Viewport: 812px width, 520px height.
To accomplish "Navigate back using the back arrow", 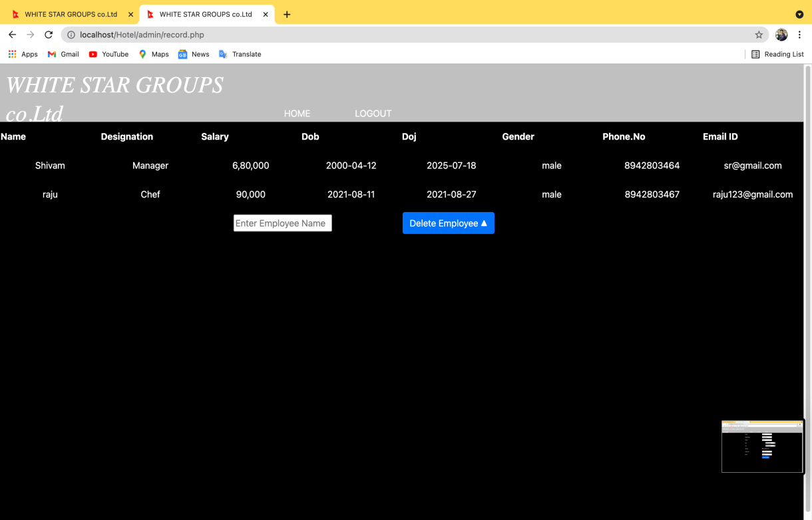I will point(12,34).
